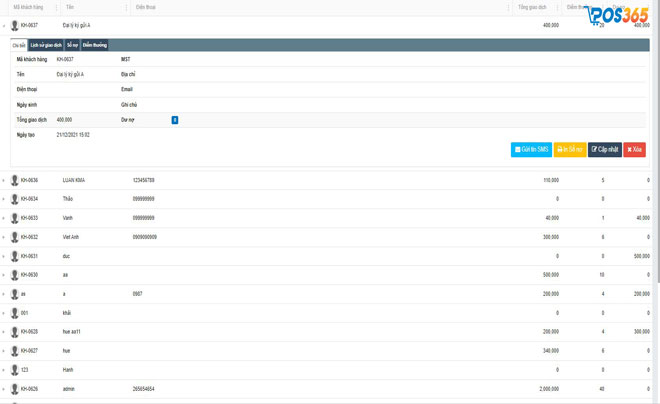Click the customer code KH-0630
Viewport: 660px width, 404px height.
point(29,275)
